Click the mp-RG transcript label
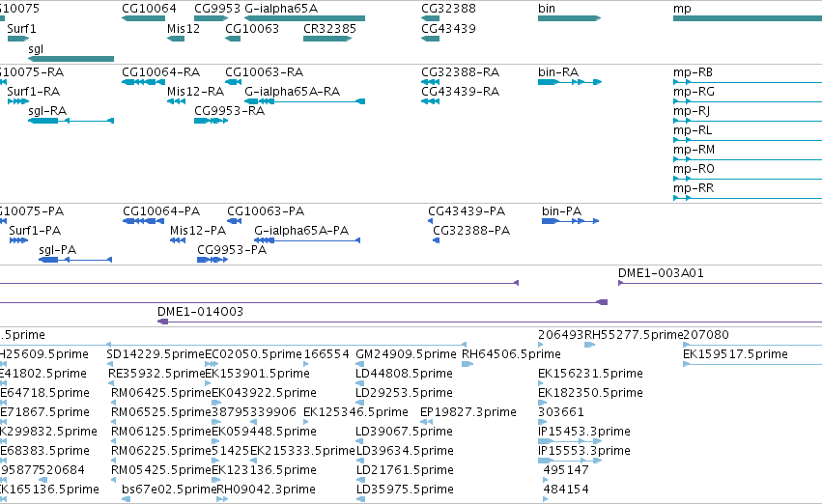822x504 pixels. pyautogui.click(x=694, y=91)
